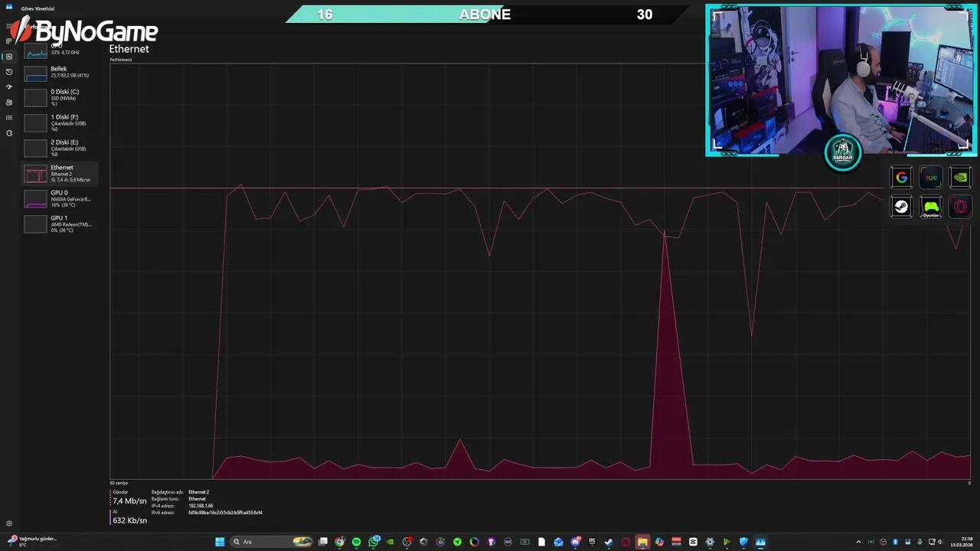Select the 2 Diski (E:) entry

60,148
